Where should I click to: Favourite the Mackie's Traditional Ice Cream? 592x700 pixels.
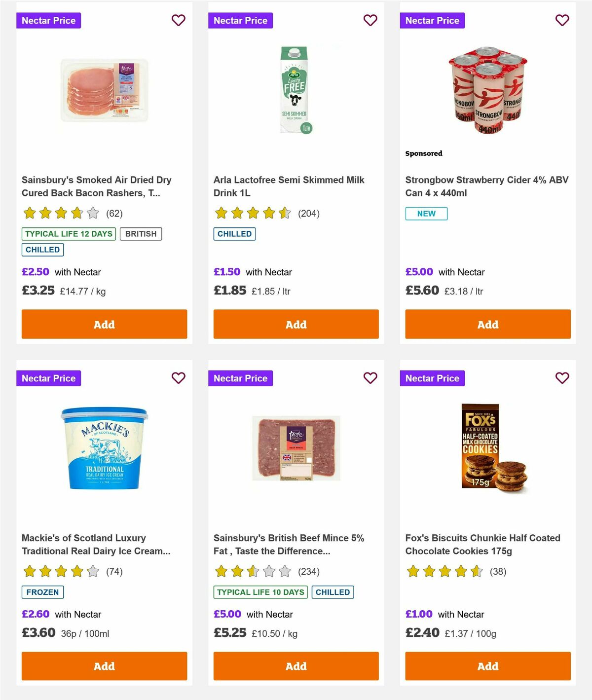click(x=179, y=378)
